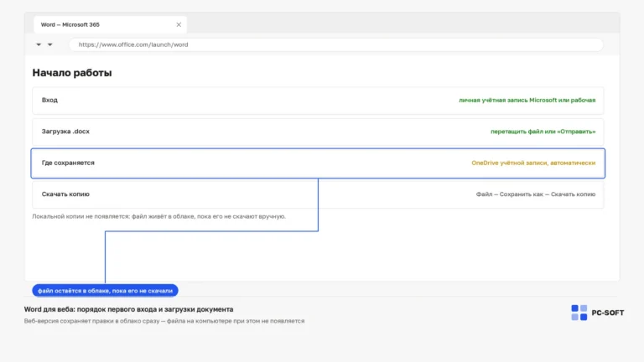Click the «Начало работы» heading
This screenshot has height=362, width=644.
tap(72, 73)
